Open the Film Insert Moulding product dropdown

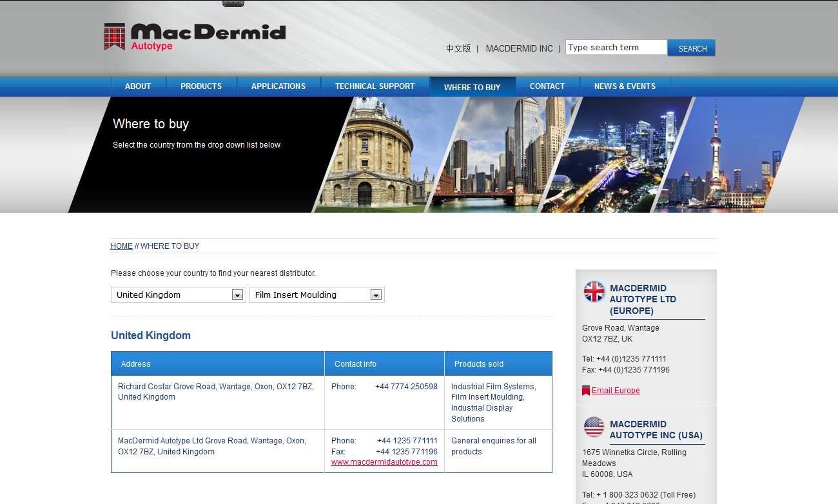317,295
